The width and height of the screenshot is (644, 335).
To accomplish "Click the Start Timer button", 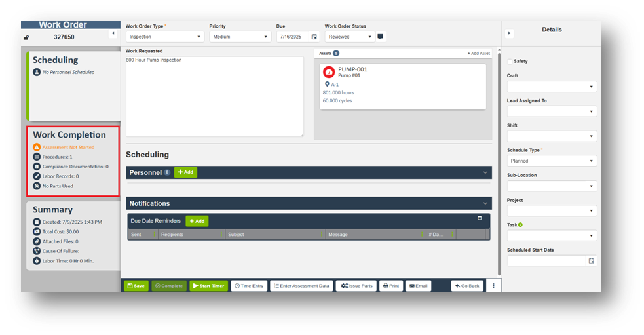I will [x=208, y=286].
